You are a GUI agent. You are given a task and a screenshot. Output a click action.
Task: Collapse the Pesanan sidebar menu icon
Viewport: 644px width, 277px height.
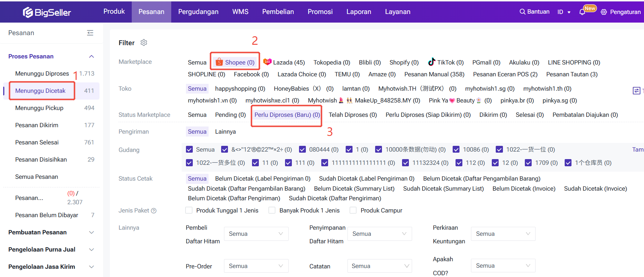click(x=90, y=33)
